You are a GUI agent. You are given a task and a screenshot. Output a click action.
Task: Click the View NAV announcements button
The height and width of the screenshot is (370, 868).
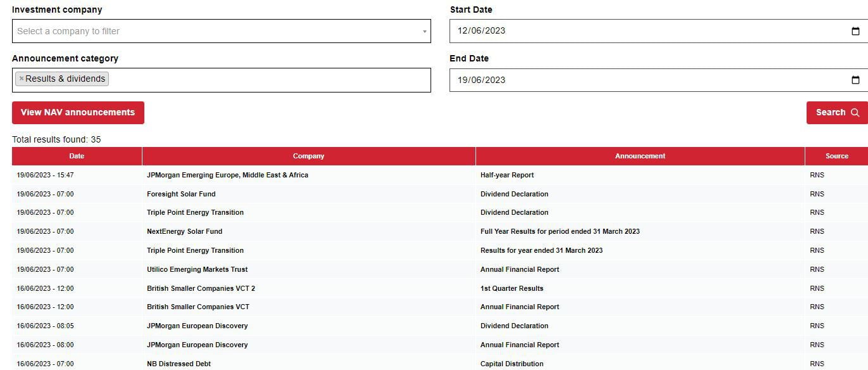[x=78, y=113]
